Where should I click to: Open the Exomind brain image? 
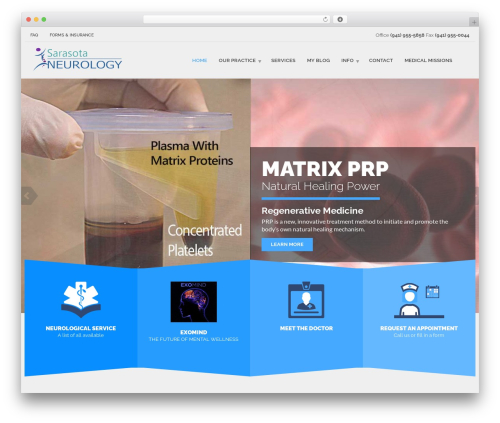(x=194, y=302)
